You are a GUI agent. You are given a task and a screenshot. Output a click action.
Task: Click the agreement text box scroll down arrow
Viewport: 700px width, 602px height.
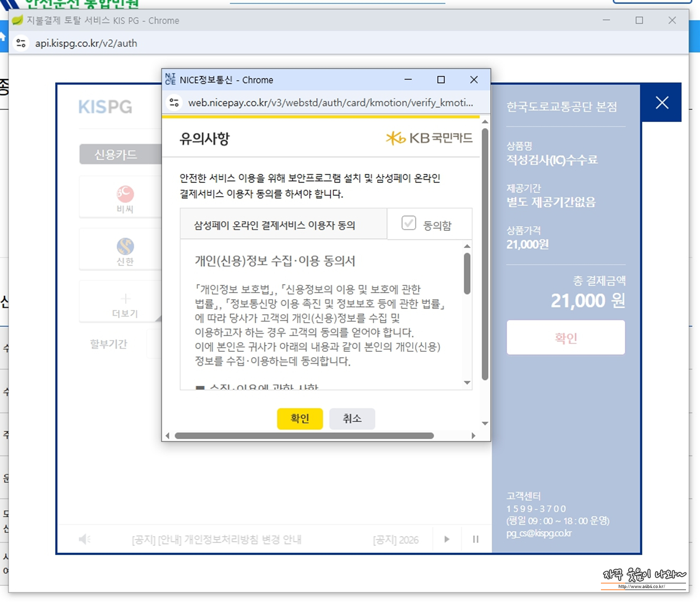(467, 383)
